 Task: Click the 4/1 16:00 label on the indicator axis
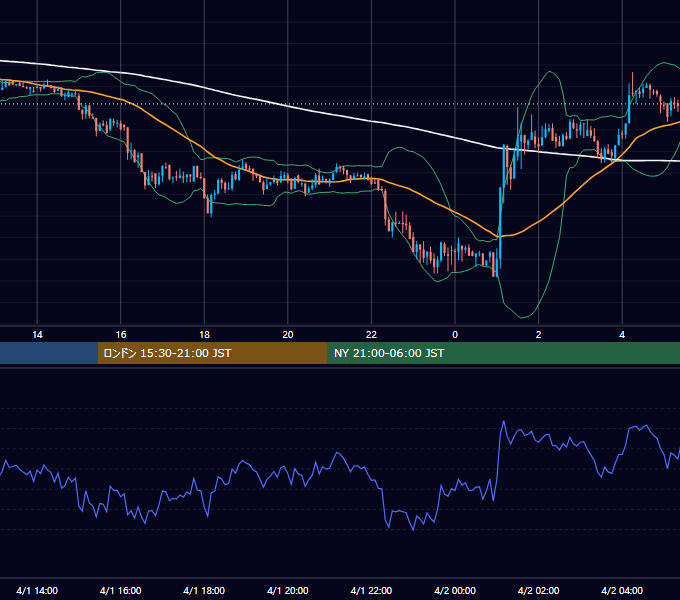(x=121, y=590)
